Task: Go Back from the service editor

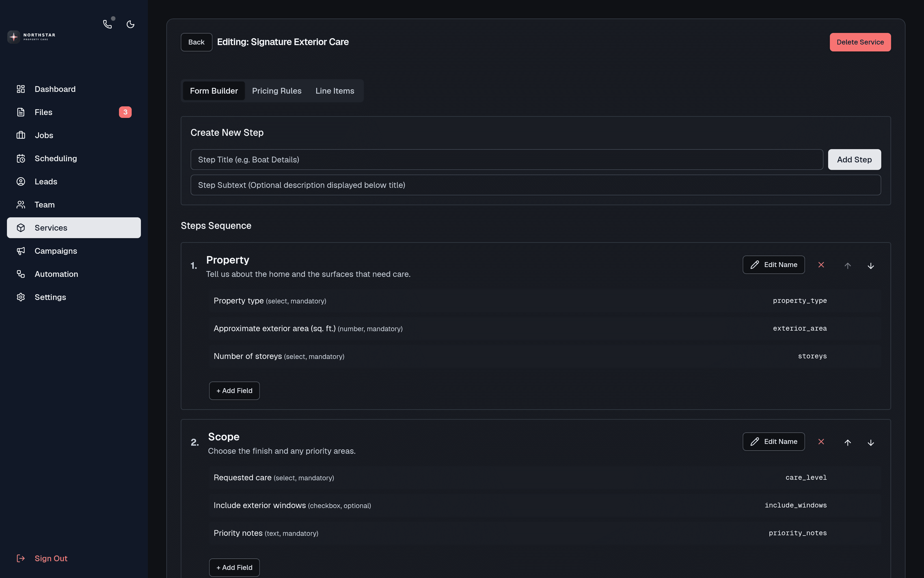Action: pos(196,42)
